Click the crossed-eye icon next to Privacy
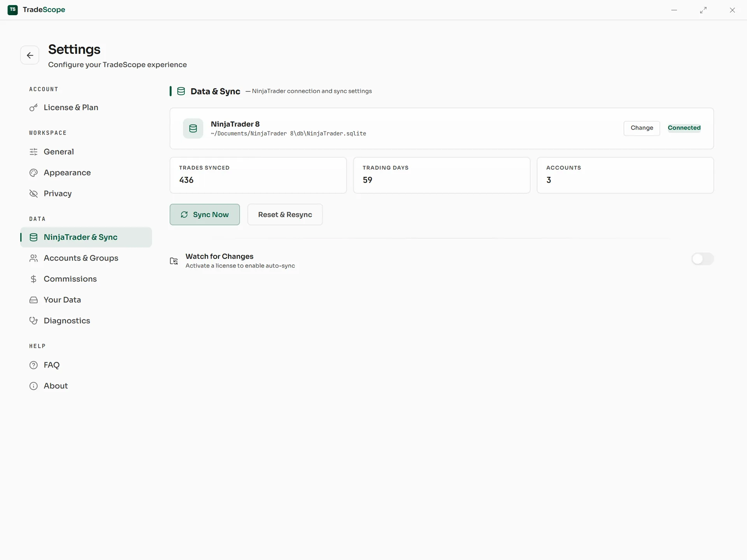Image resolution: width=747 pixels, height=560 pixels. click(33, 194)
